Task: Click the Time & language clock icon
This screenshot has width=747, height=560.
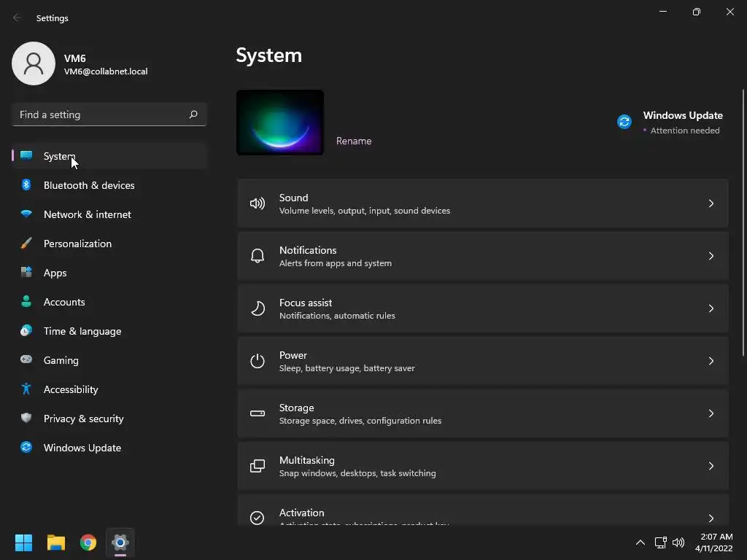Action: coord(26,330)
